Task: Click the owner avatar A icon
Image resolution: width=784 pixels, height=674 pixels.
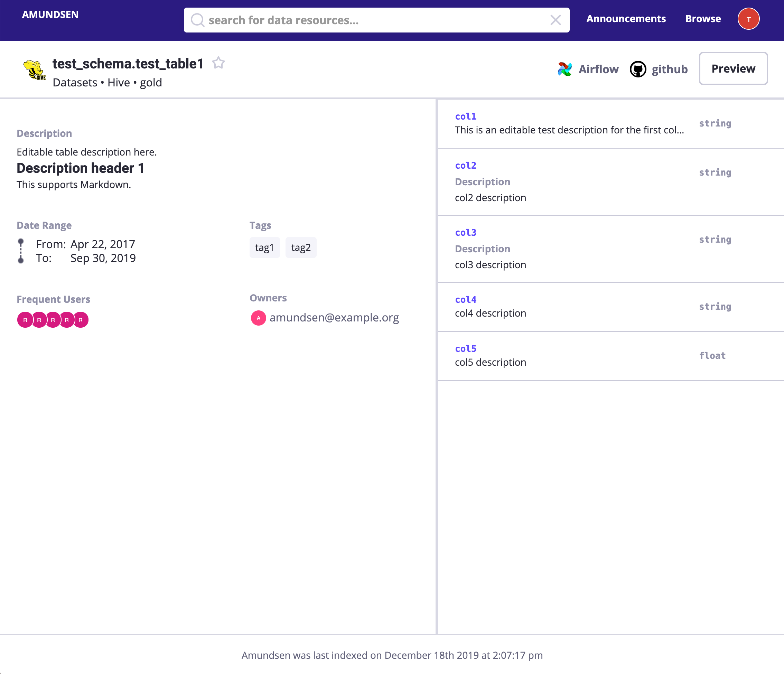Action: tap(259, 318)
